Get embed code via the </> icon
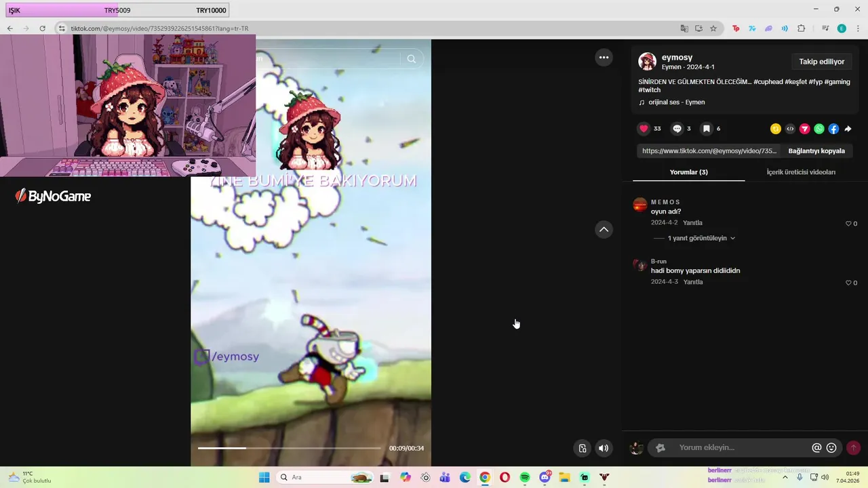This screenshot has height=488, width=868. pyautogui.click(x=790, y=129)
